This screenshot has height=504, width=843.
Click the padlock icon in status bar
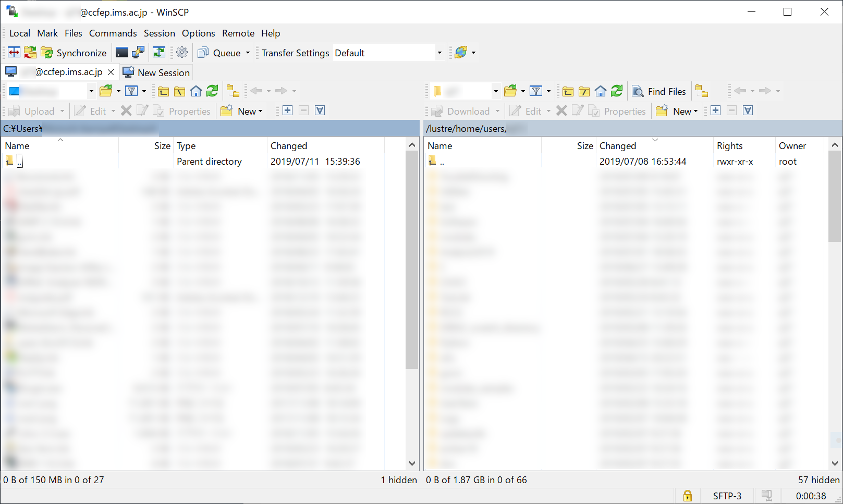point(688,496)
